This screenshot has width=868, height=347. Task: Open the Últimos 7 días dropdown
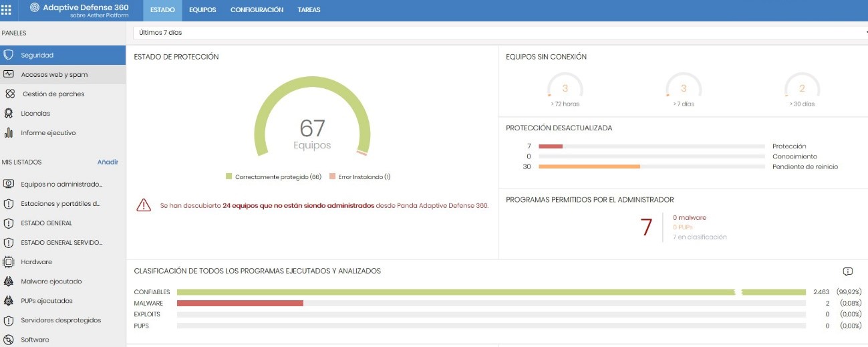pos(500,32)
